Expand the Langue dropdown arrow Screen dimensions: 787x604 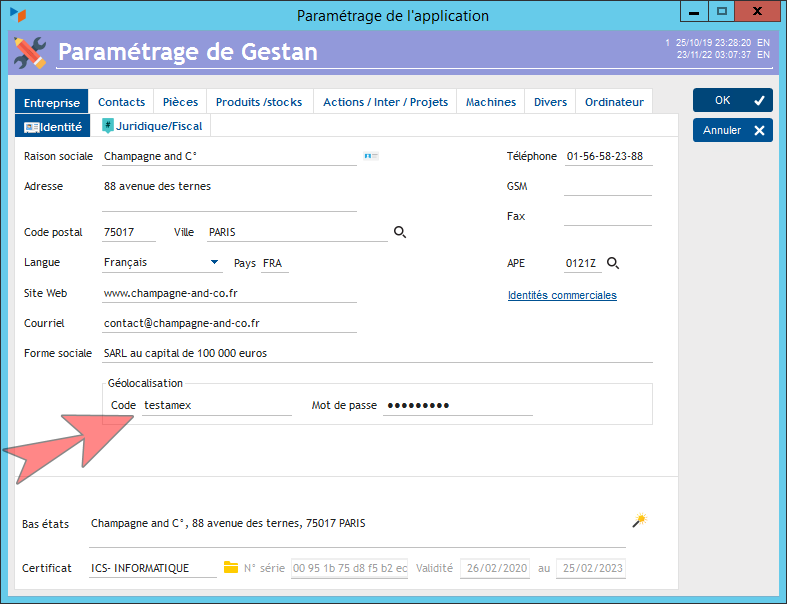click(214, 262)
